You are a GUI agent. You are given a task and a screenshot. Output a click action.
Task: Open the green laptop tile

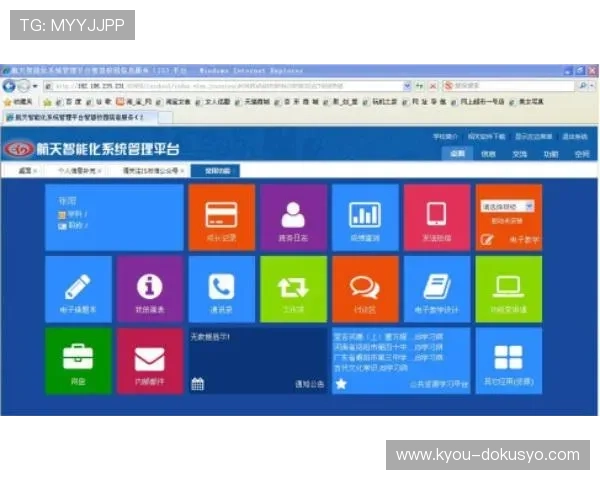509,289
